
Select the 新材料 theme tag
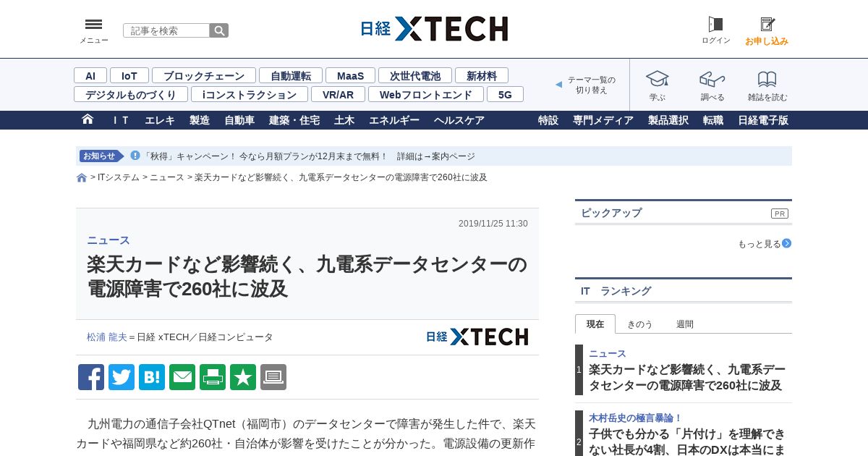point(482,75)
